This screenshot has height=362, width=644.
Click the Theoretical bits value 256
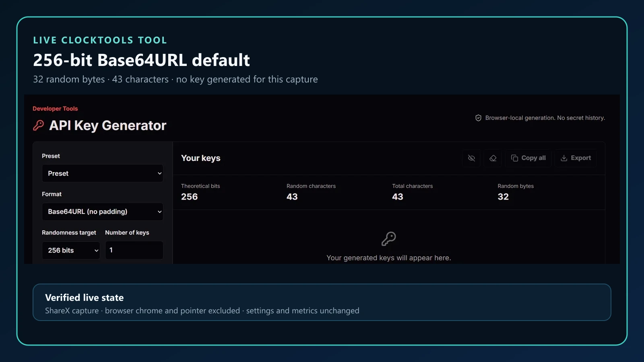pos(190,197)
